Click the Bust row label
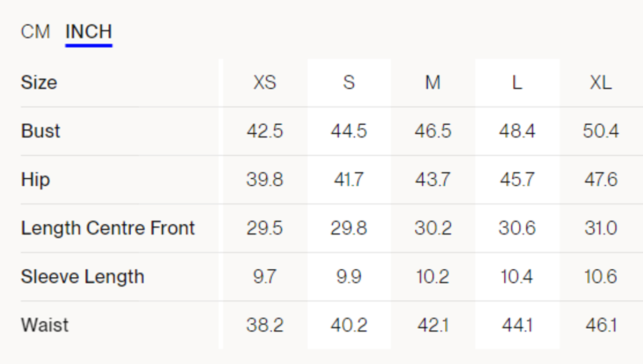 (x=41, y=131)
